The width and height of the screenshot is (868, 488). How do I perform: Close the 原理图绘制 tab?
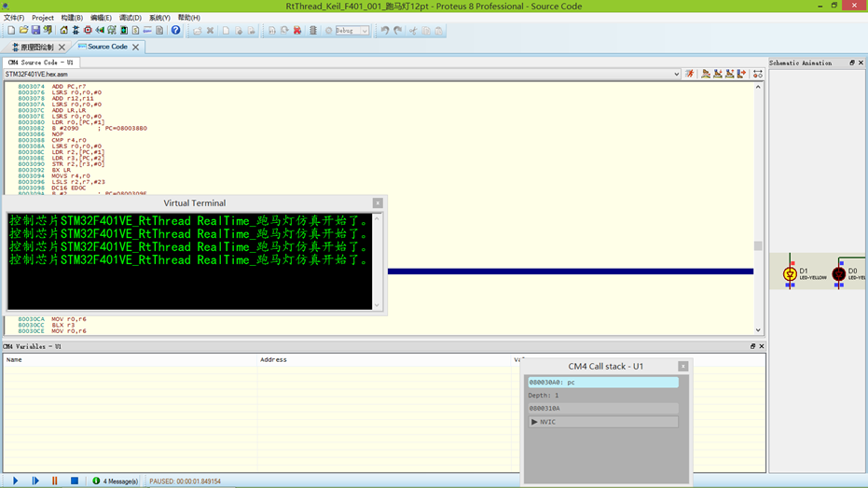click(x=62, y=48)
